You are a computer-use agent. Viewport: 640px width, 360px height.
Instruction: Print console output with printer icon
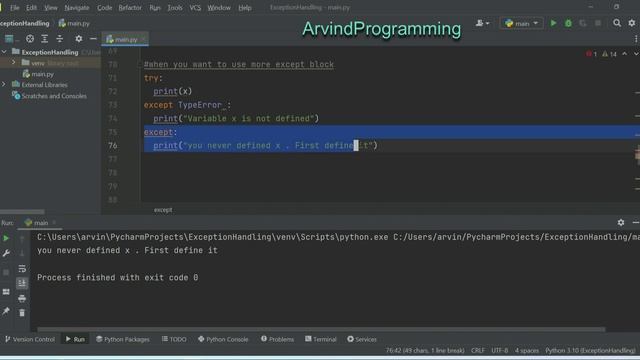point(22,298)
